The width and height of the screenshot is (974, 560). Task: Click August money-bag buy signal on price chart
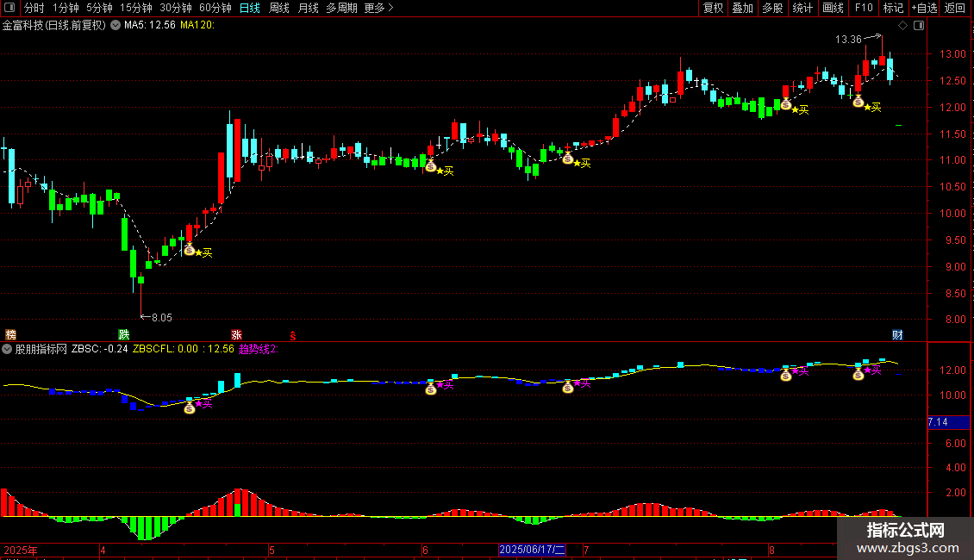pyautogui.click(x=786, y=104)
